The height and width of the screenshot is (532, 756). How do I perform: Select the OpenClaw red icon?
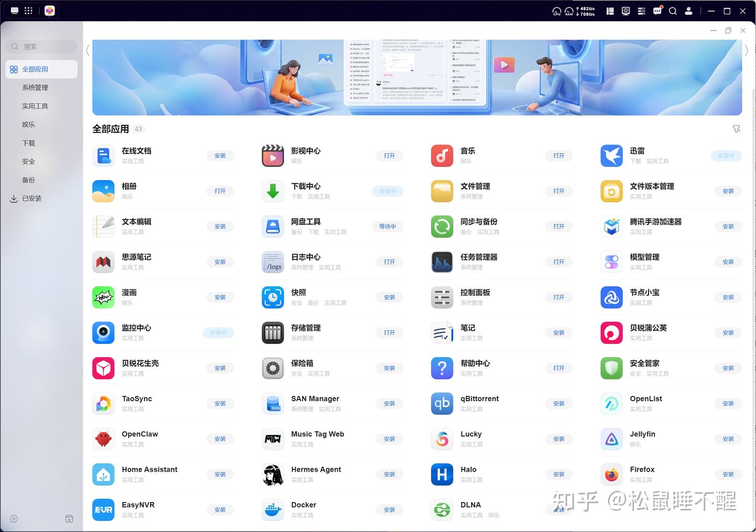103,439
